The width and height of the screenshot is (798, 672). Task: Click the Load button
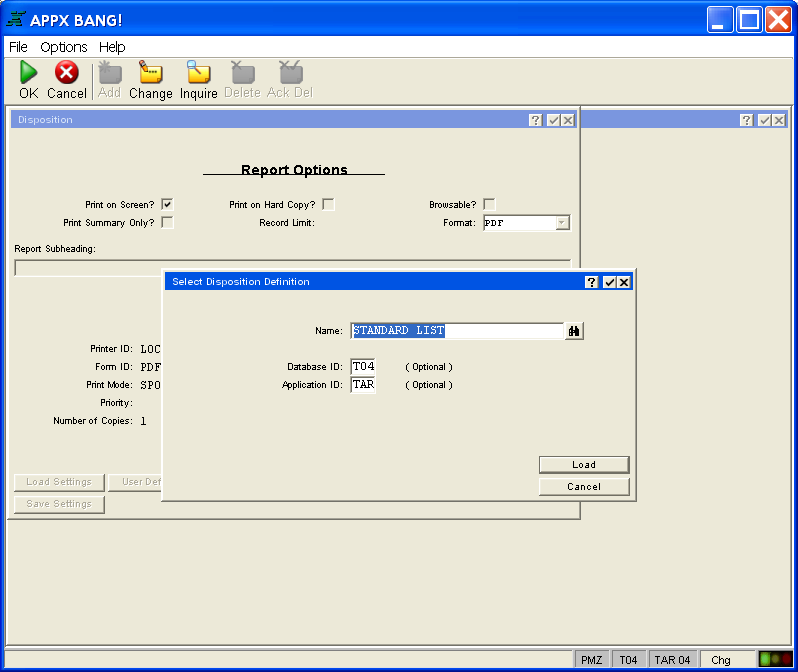click(x=584, y=465)
